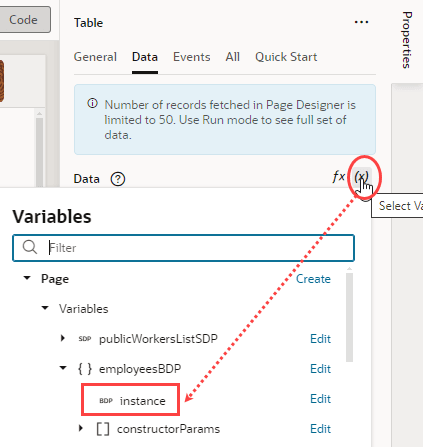The width and height of the screenshot is (423, 447).
Task: Expand constructorParams node
Action: point(81,428)
